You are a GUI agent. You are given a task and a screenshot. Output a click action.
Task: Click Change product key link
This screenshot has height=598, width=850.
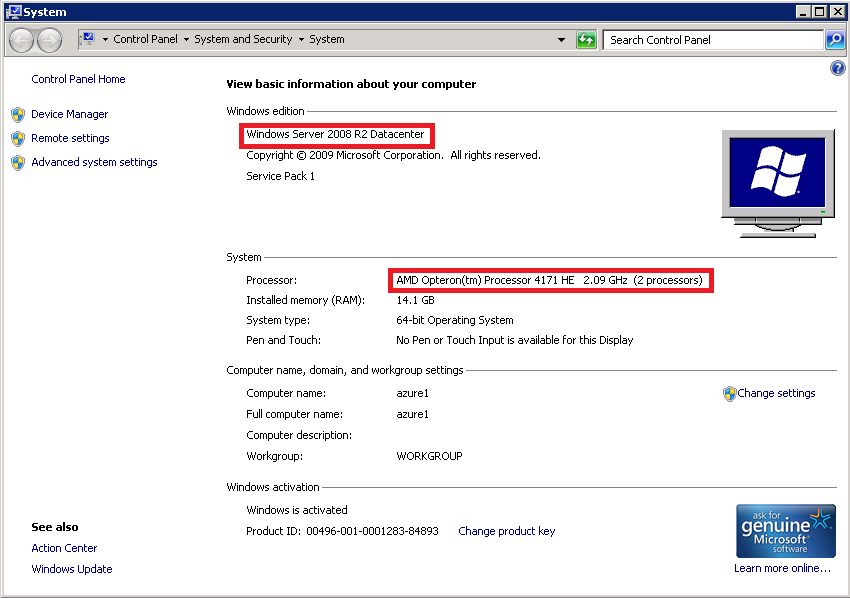(506, 531)
